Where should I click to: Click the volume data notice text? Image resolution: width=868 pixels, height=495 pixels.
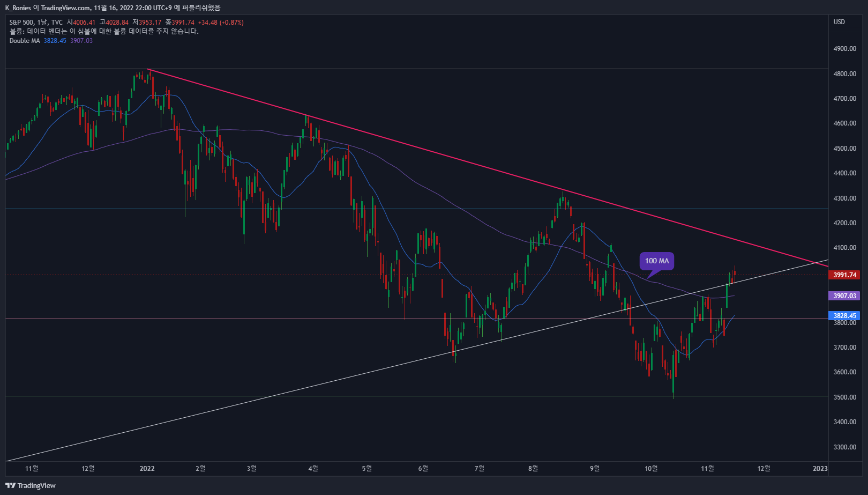(104, 32)
